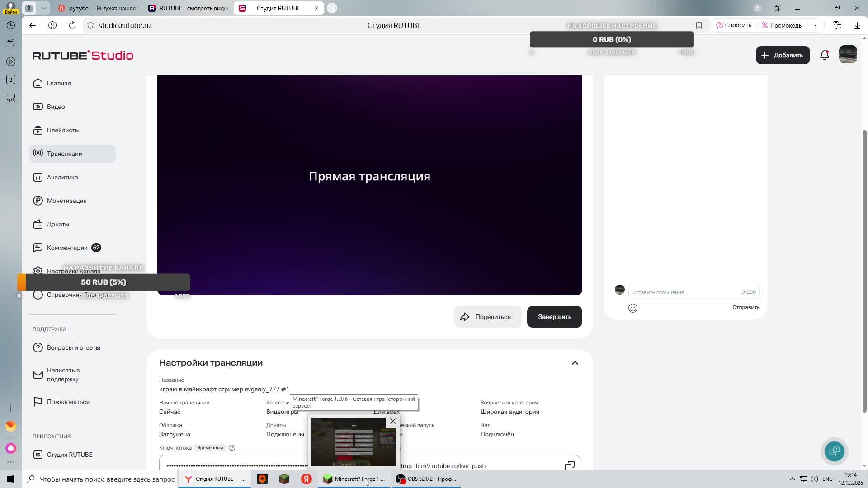Close the Minecraft taskbar preview thumbnail
868x488 pixels.
[392, 421]
